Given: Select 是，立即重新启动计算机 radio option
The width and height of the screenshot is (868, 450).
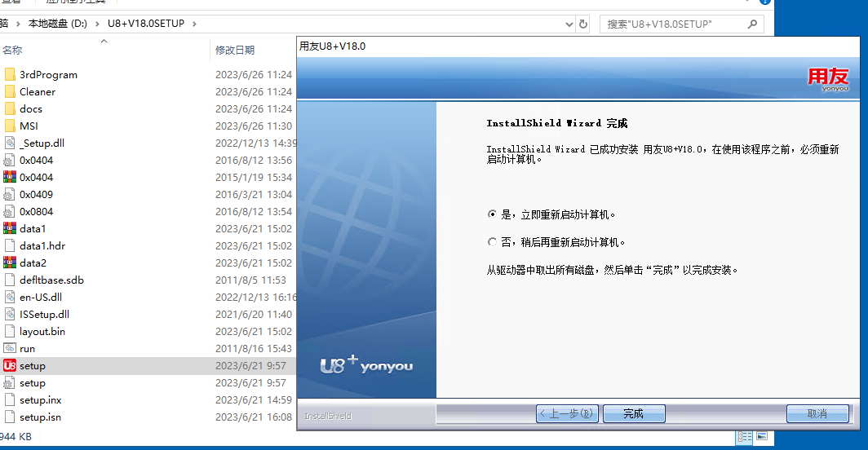Looking at the screenshot, I should (x=492, y=214).
